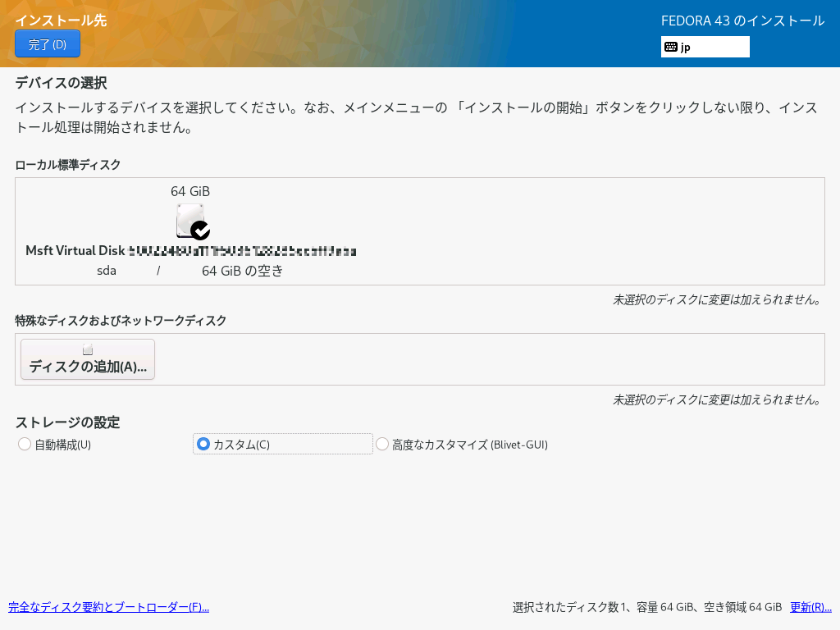Click the keyboard icon beside jp
This screenshot has height=630, width=840.
pos(671,47)
